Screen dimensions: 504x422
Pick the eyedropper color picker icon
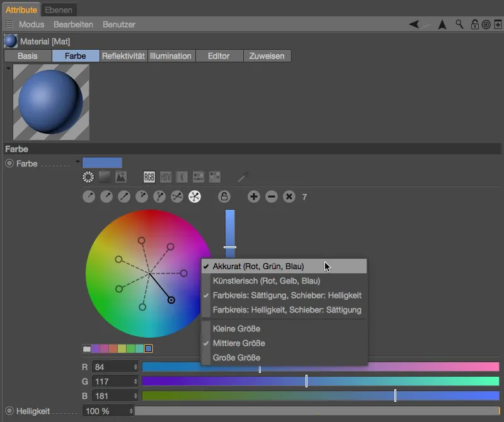pos(243,177)
